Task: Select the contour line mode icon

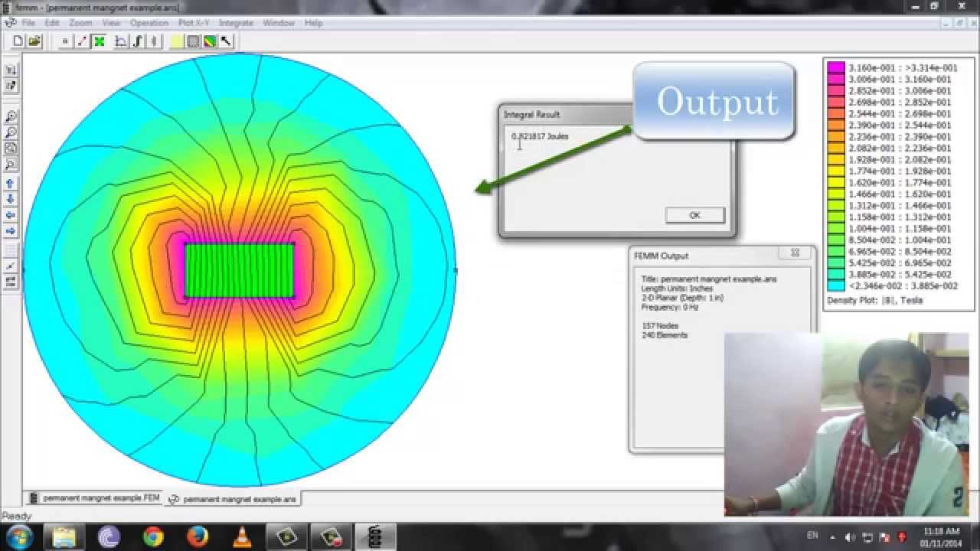Action: point(82,41)
